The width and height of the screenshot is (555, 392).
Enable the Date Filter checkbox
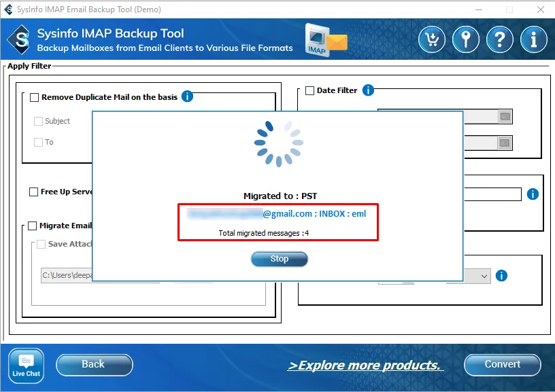[x=309, y=90]
